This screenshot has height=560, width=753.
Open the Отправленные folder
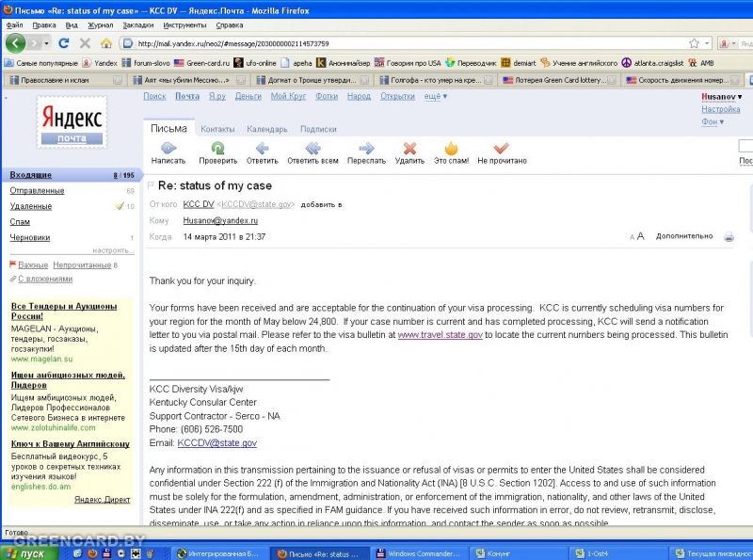coord(38,190)
